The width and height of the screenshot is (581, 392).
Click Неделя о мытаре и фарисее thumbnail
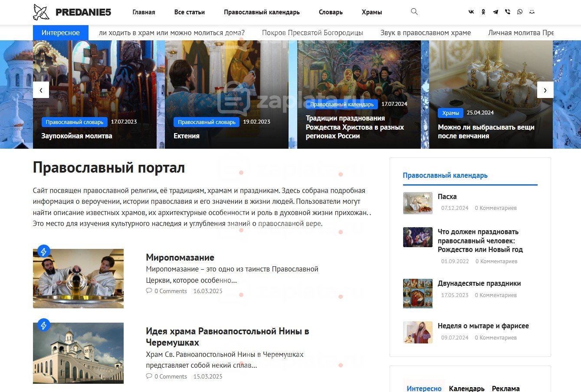click(418, 332)
